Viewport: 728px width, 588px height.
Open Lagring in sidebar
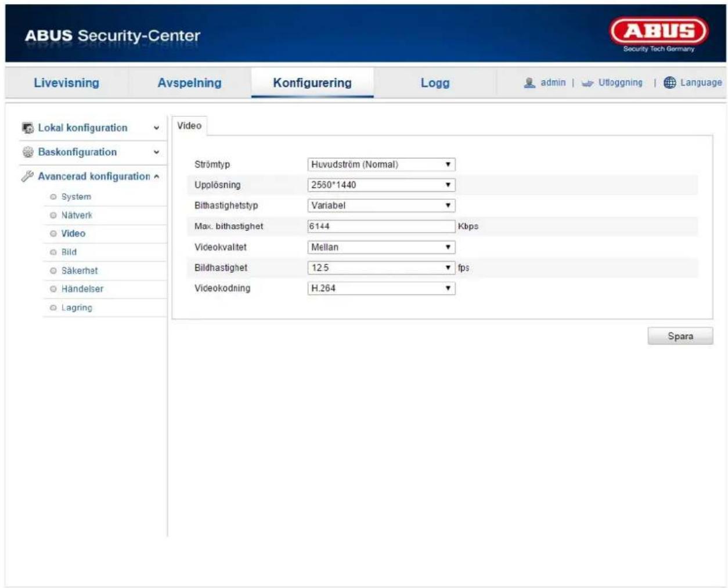pos(77,308)
